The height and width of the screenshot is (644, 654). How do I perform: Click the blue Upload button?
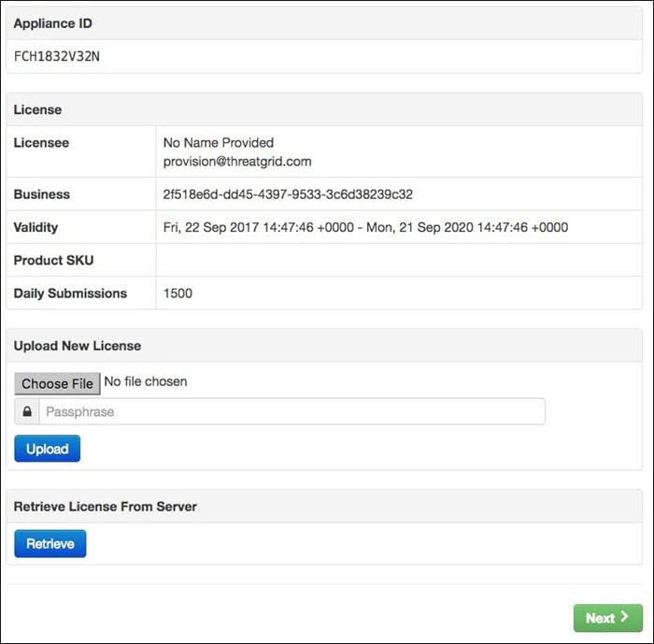pyautogui.click(x=47, y=449)
